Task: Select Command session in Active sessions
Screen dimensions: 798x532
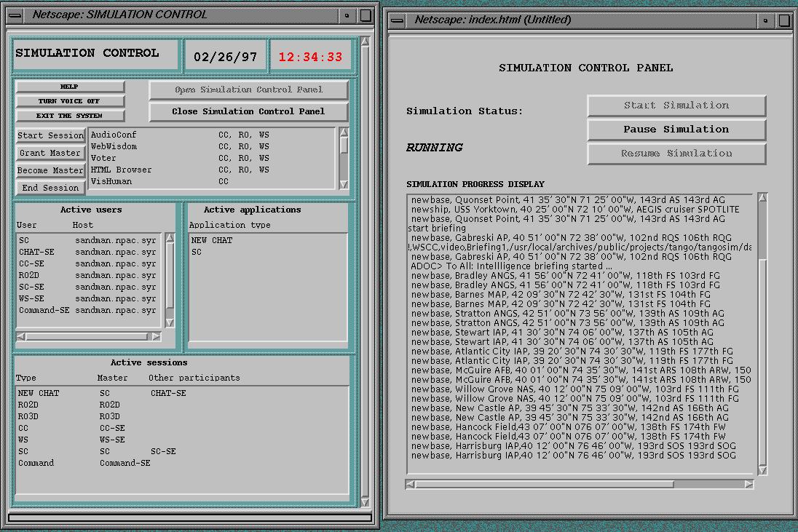Action: click(x=182, y=464)
